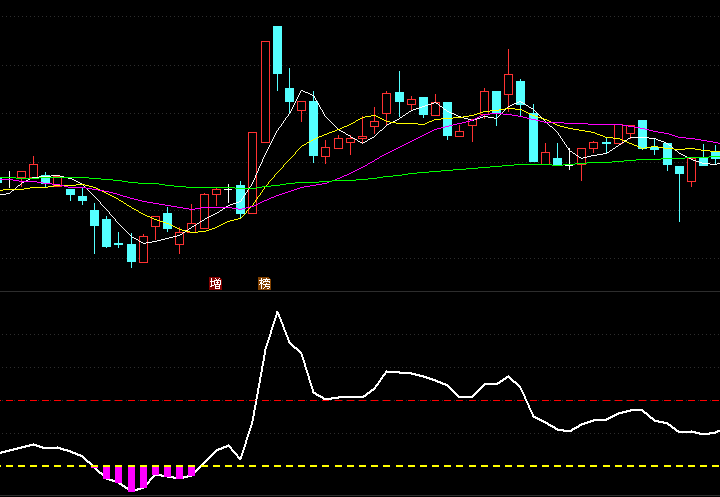Open the orange 榜 event marker
The image size is (720, 497).
(x=264, y=283)
